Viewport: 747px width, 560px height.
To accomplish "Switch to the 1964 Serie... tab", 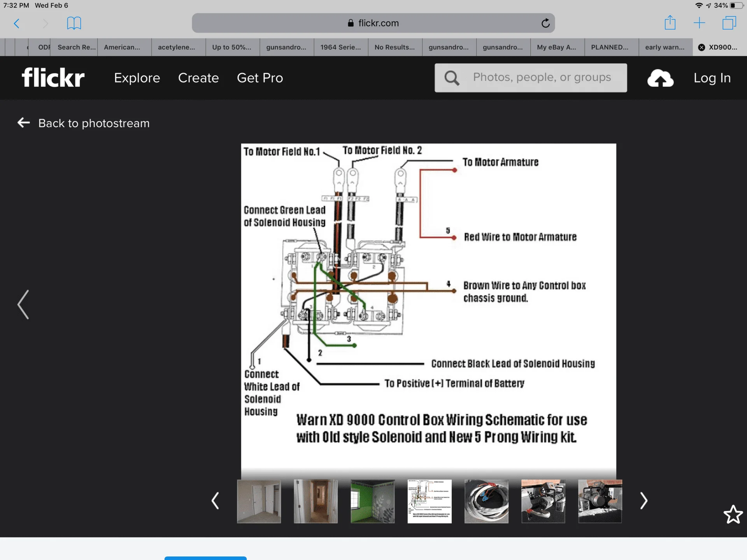I will click(x=341, y=47).
